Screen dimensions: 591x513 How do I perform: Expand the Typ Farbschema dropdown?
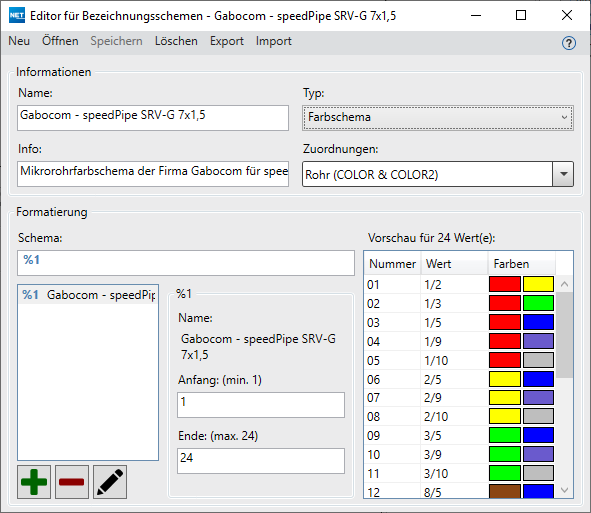click(438, 118)
